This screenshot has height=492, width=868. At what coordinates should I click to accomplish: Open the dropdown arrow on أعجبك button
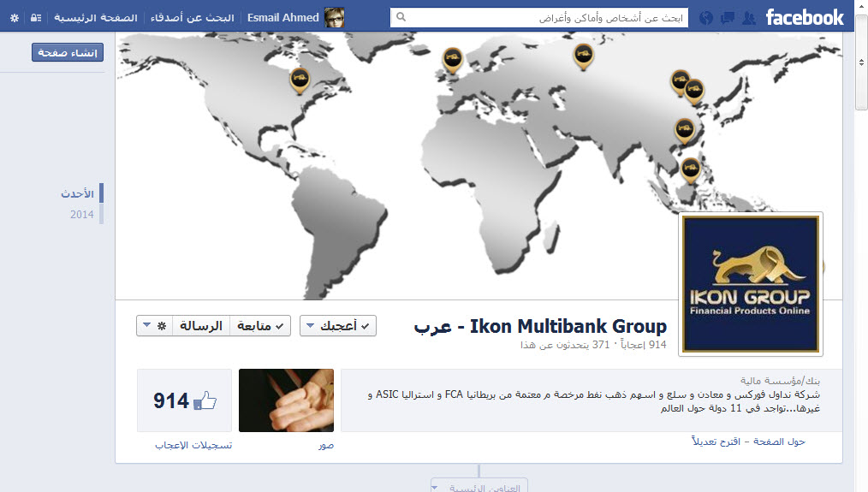pyautogui.click(x=310, y=325)
